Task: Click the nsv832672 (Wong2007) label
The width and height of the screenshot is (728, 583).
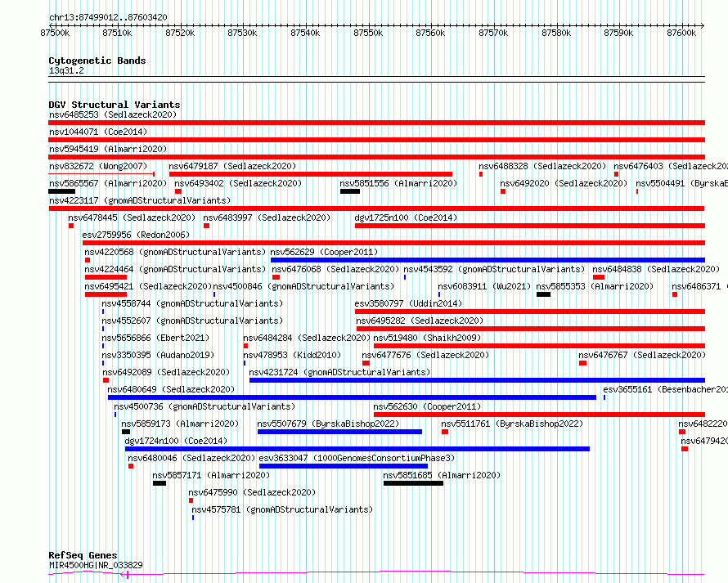Action: (98, 166)
